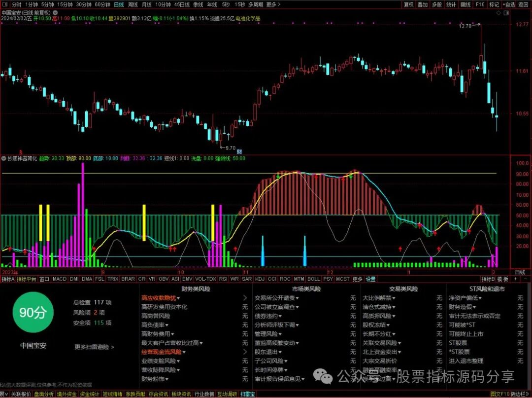Click the circle icon before 抄底神器简化
532x398 pixels.
pyautogui.click(x=4, y=158)
